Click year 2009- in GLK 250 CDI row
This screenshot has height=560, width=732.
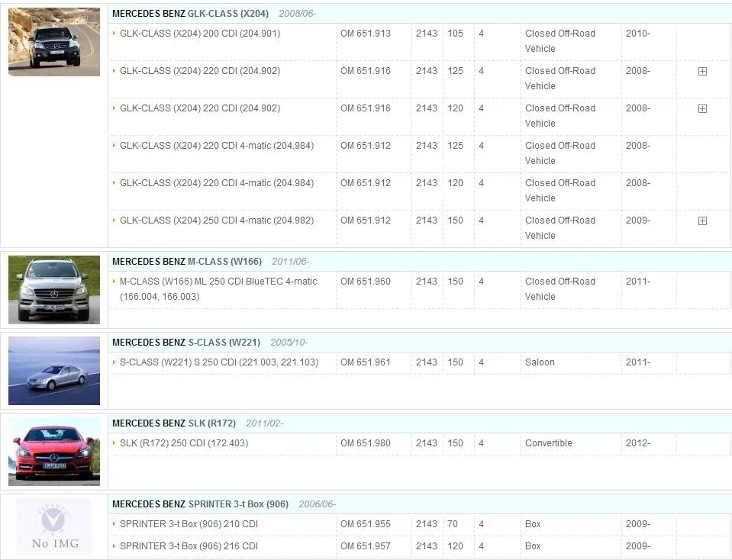(637, 220)
